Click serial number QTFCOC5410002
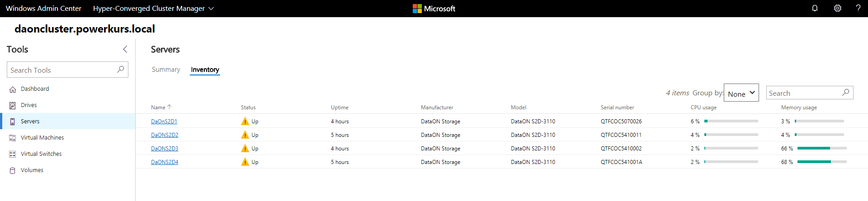868x201 pixels. click(621, 149)
